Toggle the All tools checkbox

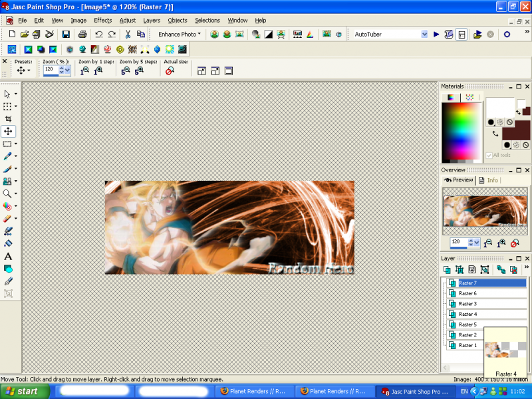pyautogui.click(x=489, y=156)
